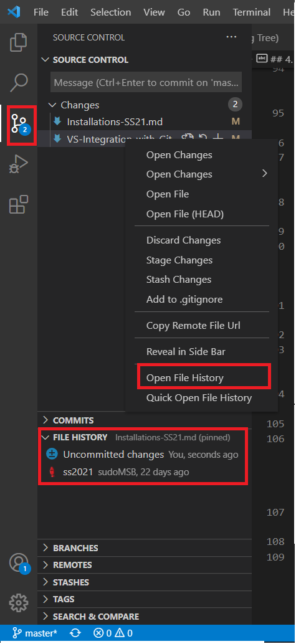Screen dimensions: 296x644
Task: Click the synchronize changes icon in status bar
Action: point(75,633)
